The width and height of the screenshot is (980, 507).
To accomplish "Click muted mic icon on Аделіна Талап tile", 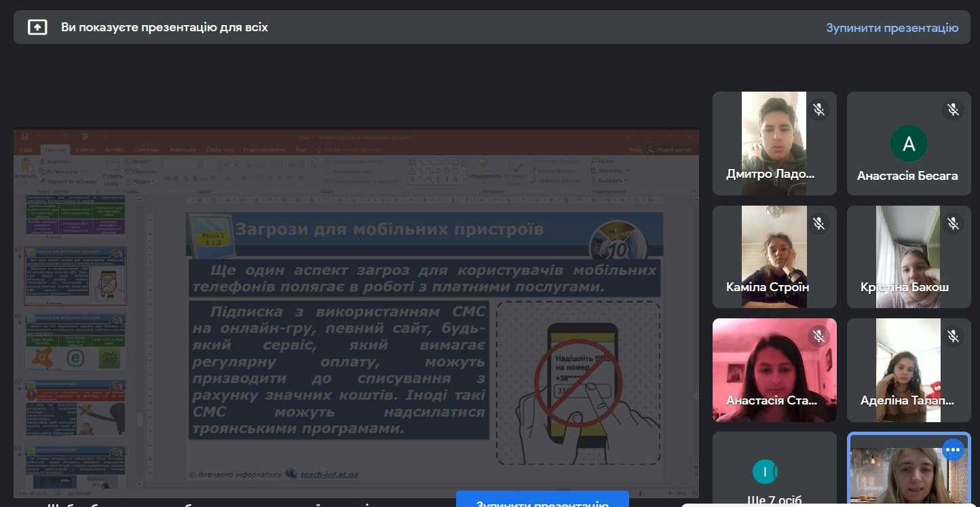I will tap(953, 336).
